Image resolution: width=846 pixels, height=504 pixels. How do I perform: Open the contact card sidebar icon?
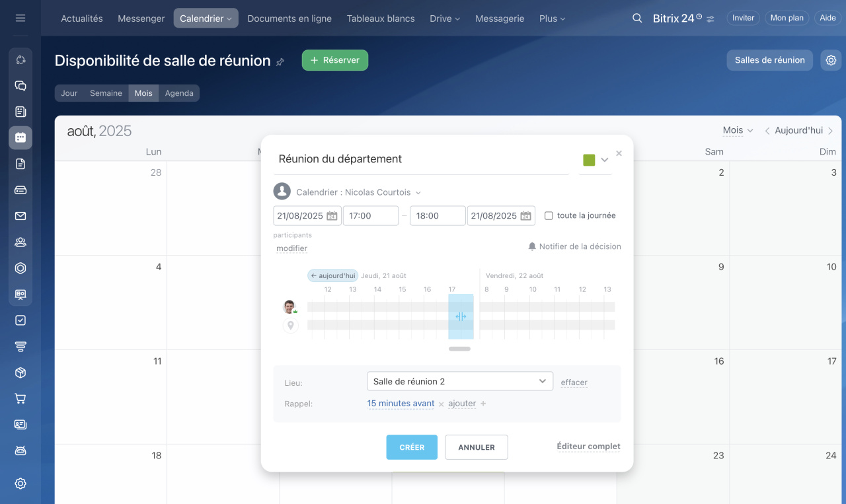click(20, 424)
